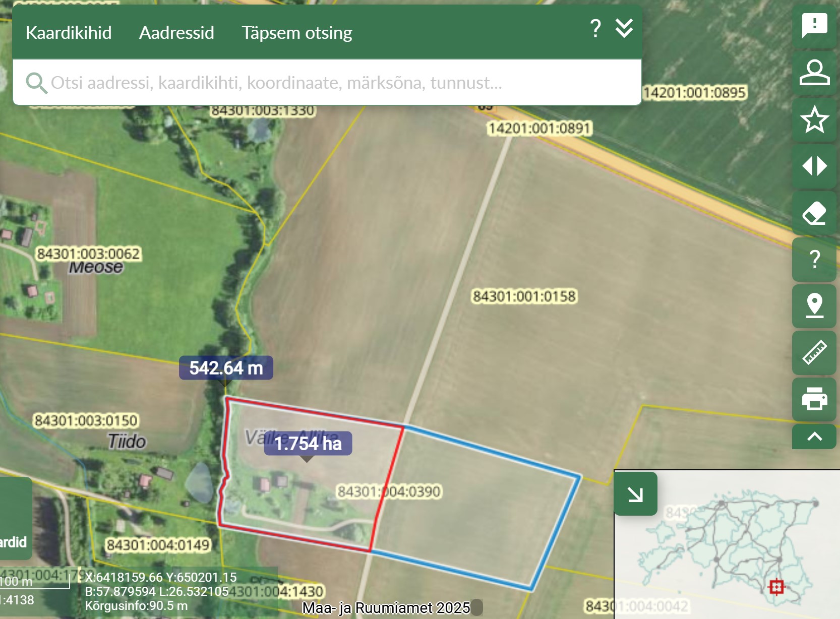Viewport: 840px width, 619px height.
Task: Click parcel label 84301:003:1330
Action: (263, 110)
